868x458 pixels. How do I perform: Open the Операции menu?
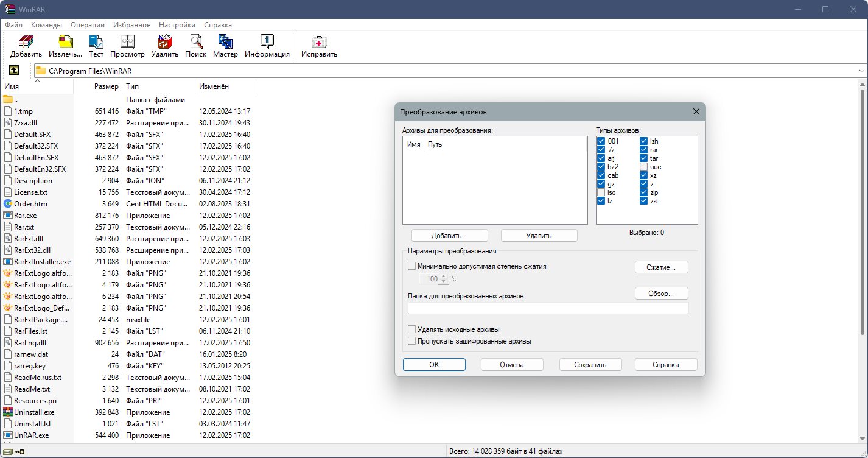(87, 25)
